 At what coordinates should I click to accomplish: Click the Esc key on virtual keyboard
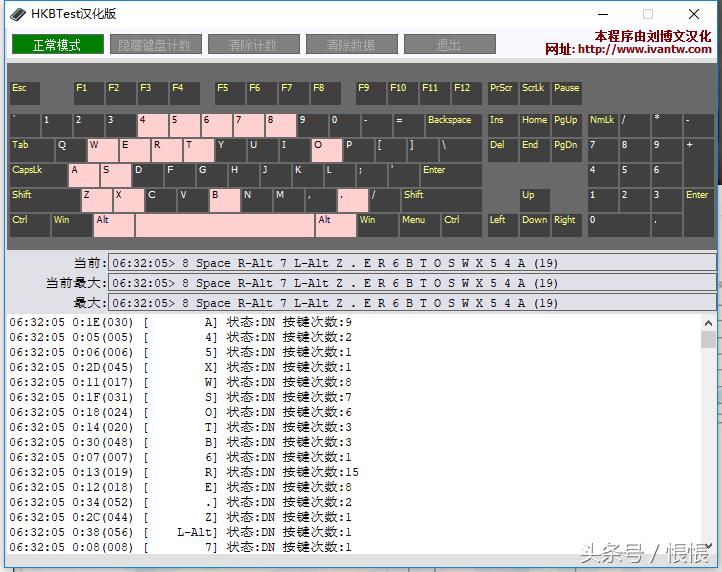[25, 93]
